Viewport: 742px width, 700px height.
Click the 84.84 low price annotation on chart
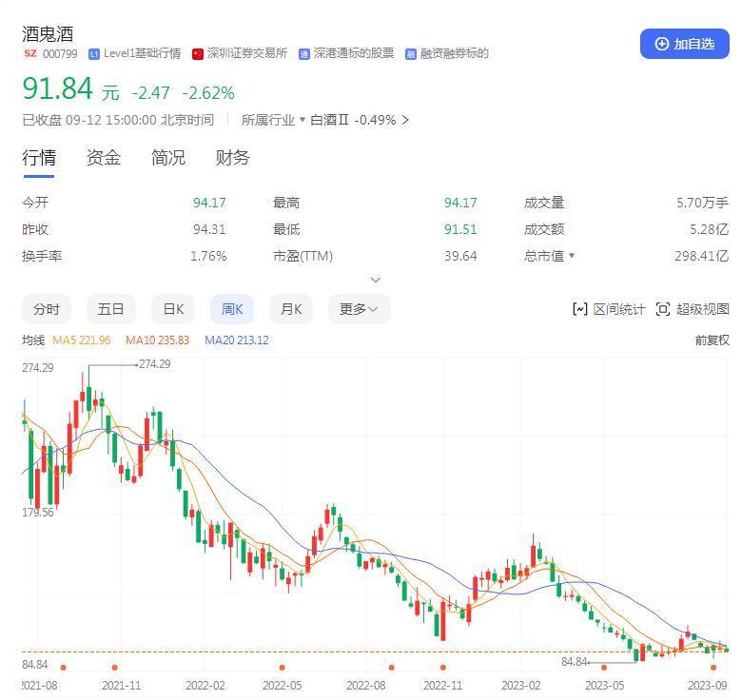pos(575,662)
